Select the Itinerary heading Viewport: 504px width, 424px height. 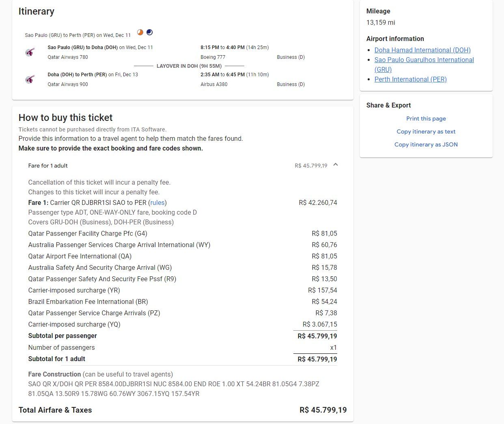(37, 11)
